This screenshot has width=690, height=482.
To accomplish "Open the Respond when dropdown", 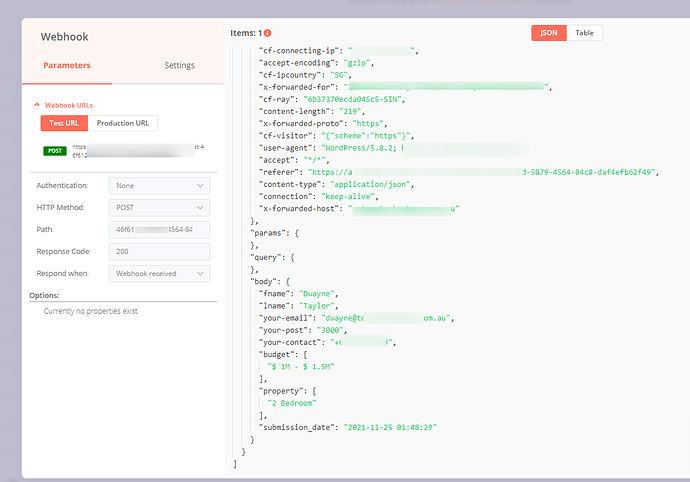I will tap(159, 274).
